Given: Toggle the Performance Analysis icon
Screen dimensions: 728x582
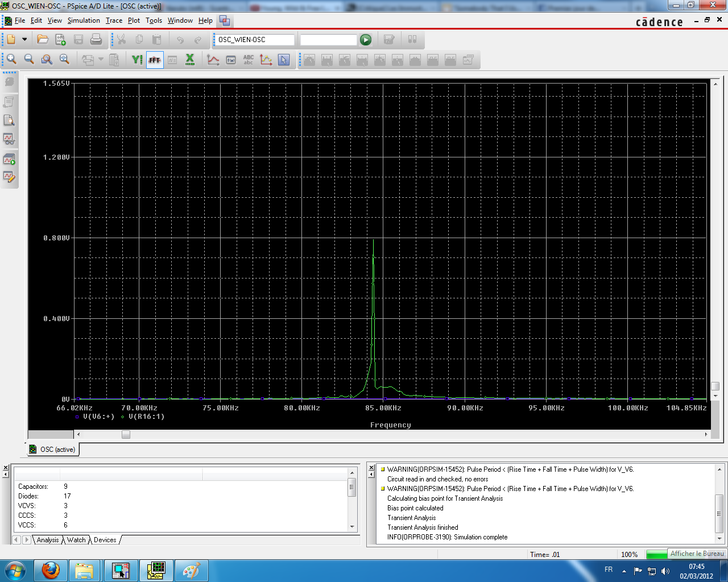Looking at the screenshot, I should click(x=172, y=59).
